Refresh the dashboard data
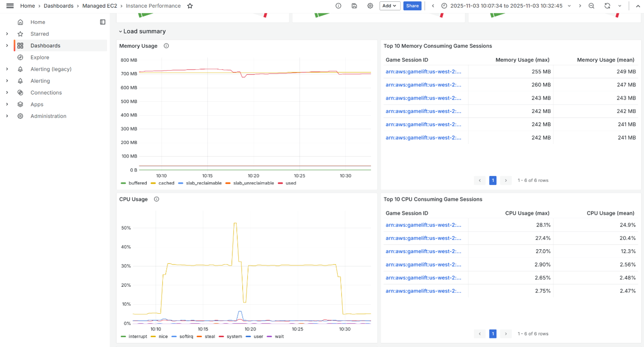 pyautogui.click(x=607, y=6)
